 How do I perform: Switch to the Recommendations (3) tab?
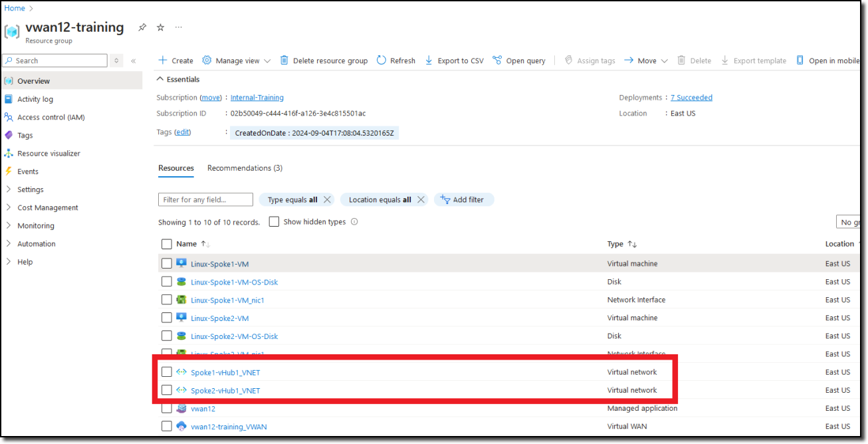(245, 168)
